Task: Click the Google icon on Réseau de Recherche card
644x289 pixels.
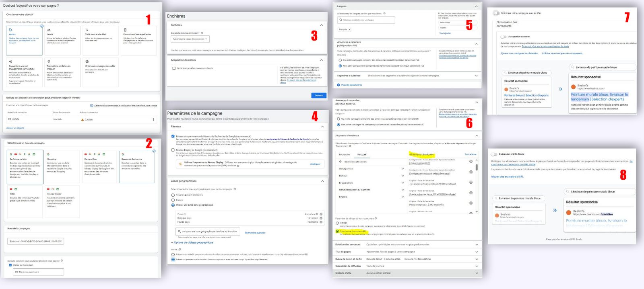Action: tap(123, 154)
